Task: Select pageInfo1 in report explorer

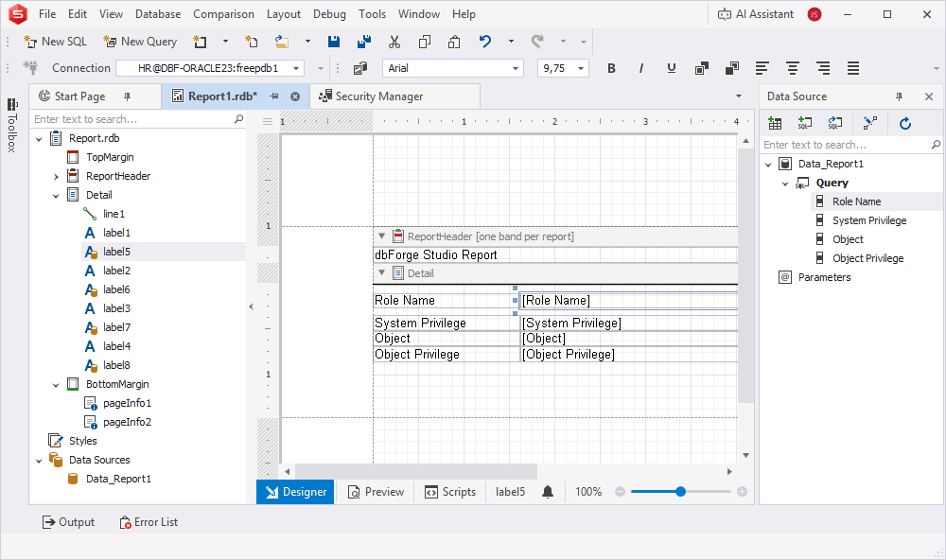Action: (x=127, y=403)
